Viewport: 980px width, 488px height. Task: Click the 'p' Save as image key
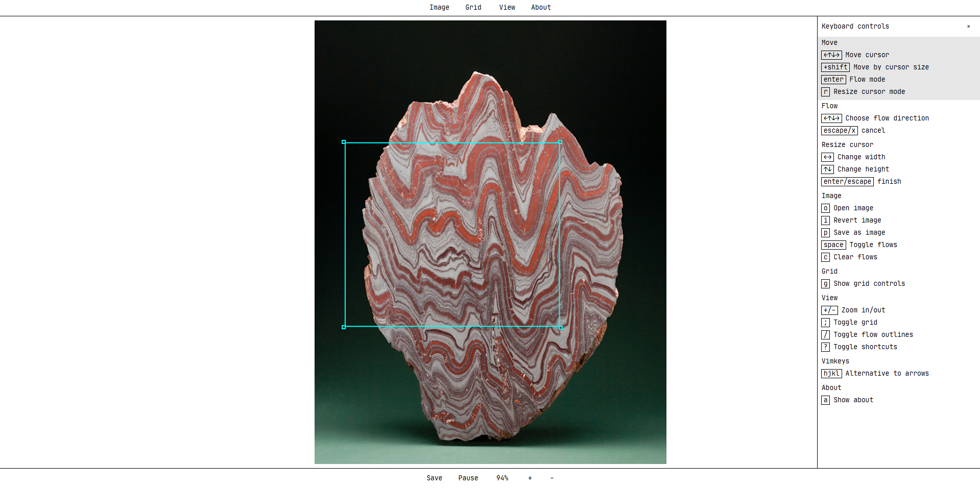[825, 233]
